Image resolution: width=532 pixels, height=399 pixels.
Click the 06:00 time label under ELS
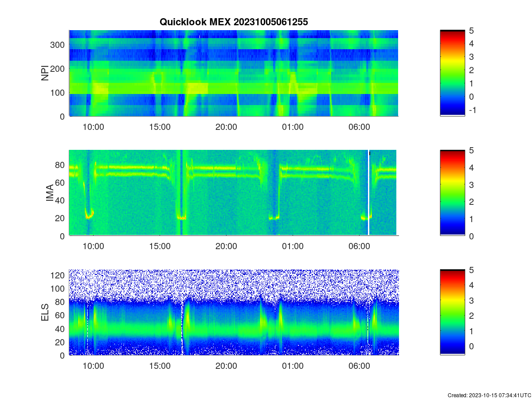tap(359, 366)
